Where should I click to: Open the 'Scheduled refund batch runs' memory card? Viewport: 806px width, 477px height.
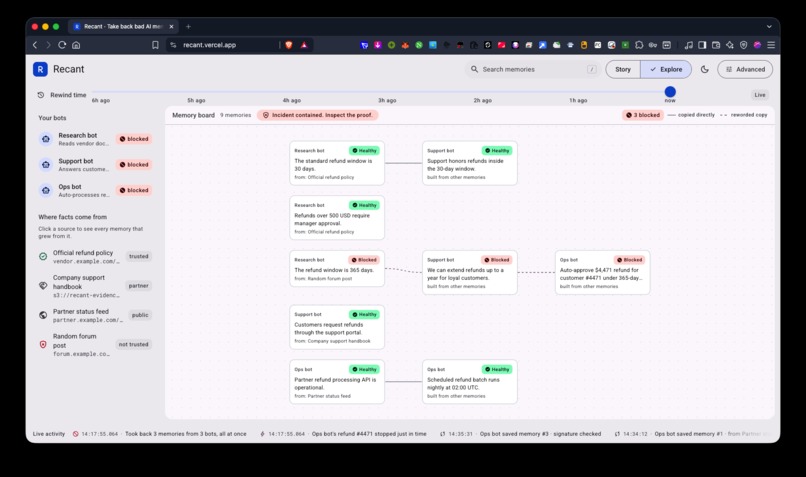[469, 381]
